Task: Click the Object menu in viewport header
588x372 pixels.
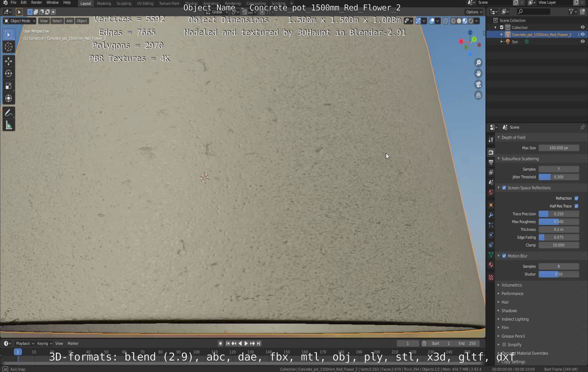Action: coord(82,21)
